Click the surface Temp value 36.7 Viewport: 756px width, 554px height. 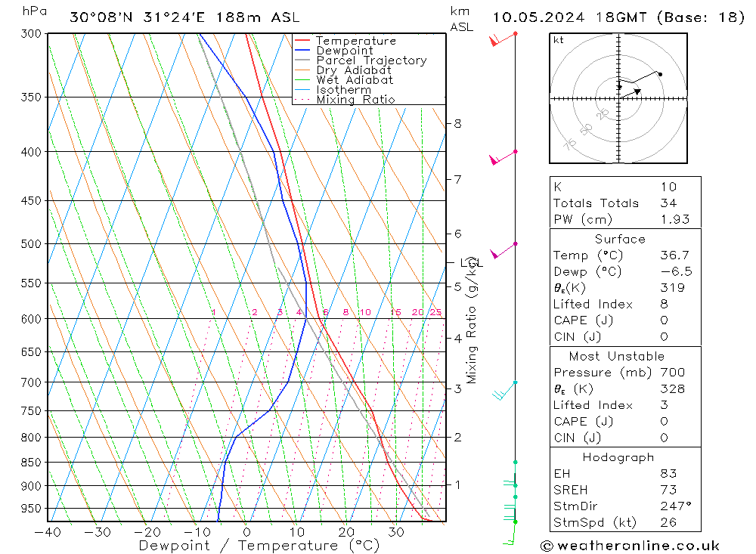point(675,255)
